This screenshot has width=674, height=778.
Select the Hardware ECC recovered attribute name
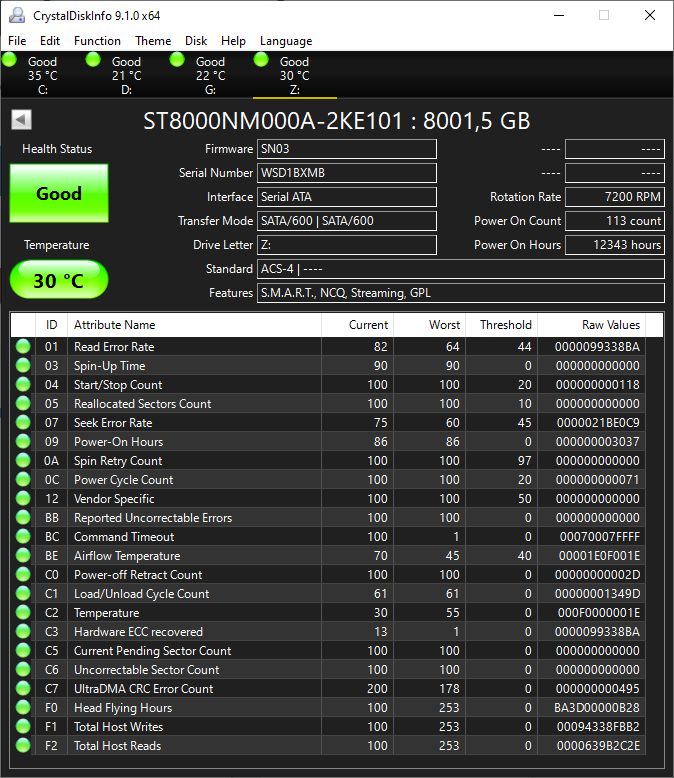coord(138,632)
